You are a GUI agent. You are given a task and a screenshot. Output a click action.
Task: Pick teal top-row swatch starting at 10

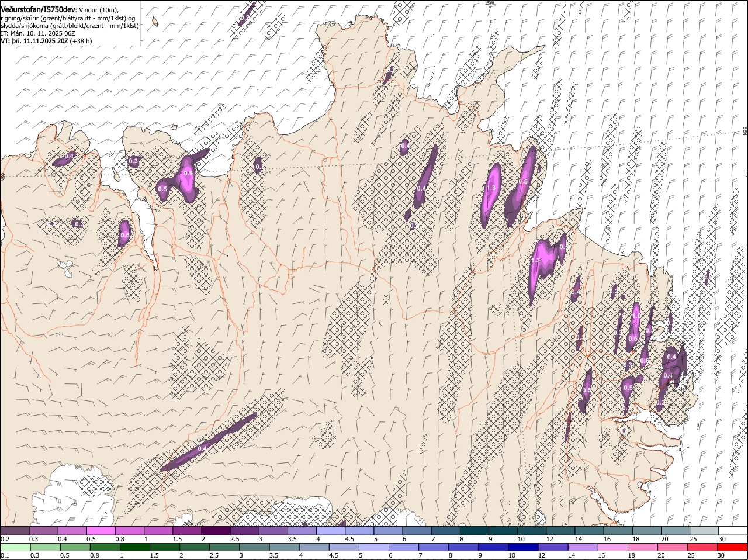(531, 530)
